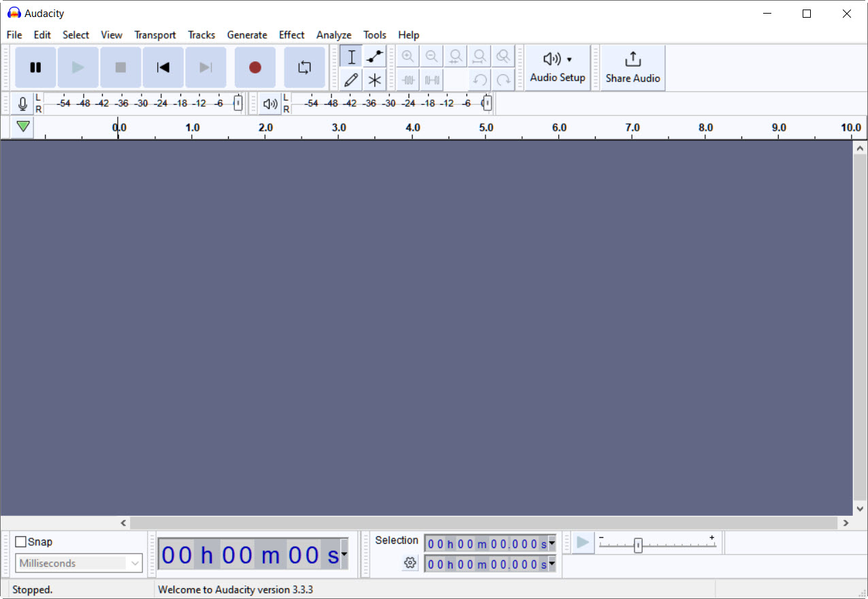
Task: Click the speaker playback meter icon
Action: [x=270, y=103]
